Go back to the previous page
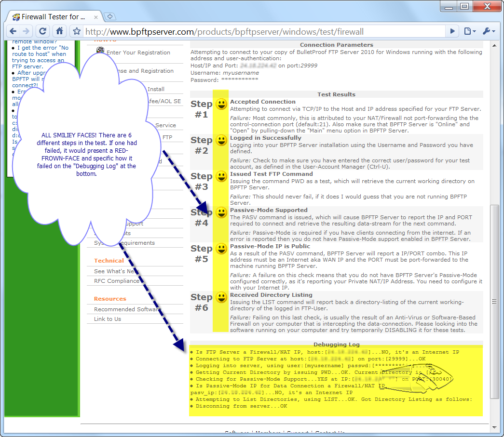The height and width of the screenshot is (437, 504). click(x=13, y=31)
